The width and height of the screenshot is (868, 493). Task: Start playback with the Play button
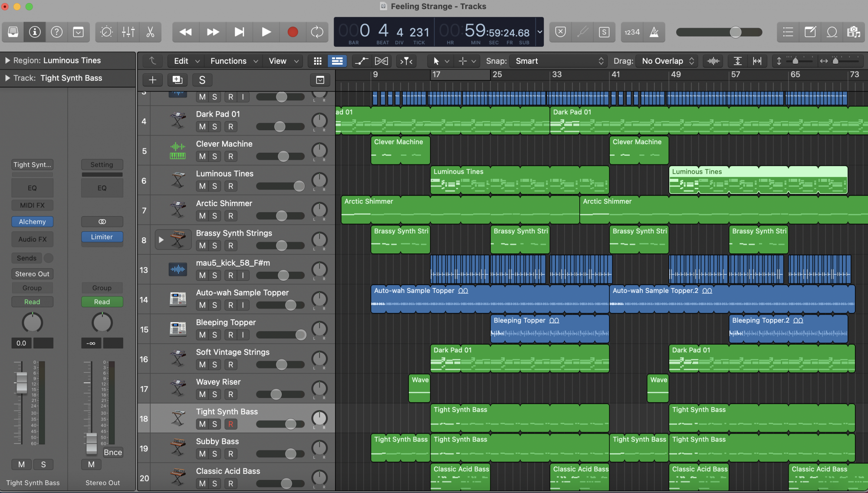[x=266, y=32]
